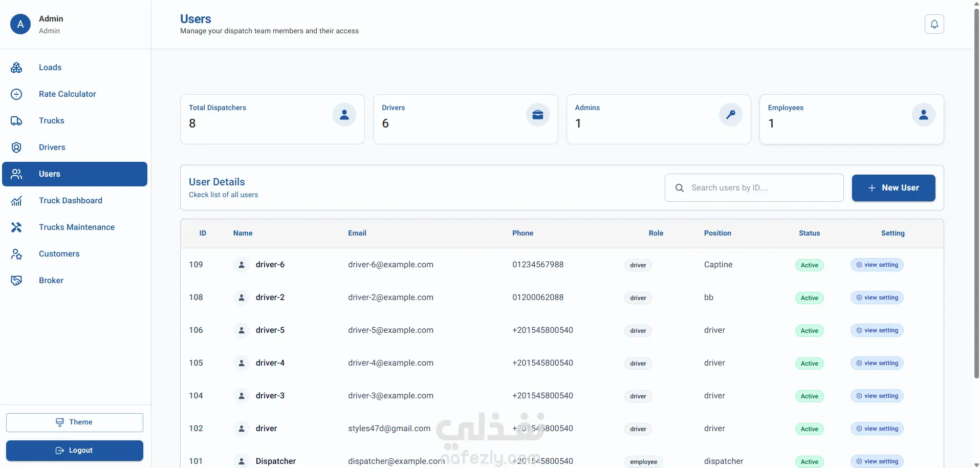Focus the Search users by ID field
The width and height of the screenshot is (980, 468).
coord(754,188)
